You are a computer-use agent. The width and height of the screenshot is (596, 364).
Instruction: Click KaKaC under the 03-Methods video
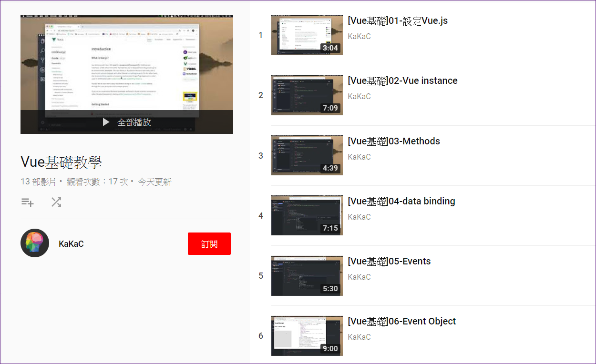click(359, 157)
